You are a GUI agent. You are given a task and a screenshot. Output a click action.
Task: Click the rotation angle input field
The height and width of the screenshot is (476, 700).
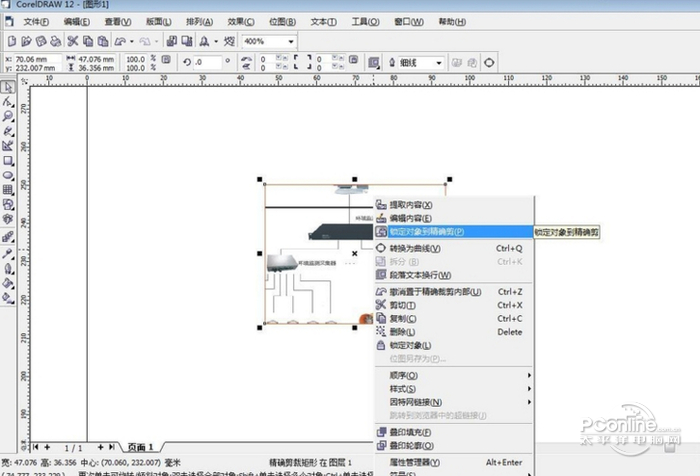[211, 63]
